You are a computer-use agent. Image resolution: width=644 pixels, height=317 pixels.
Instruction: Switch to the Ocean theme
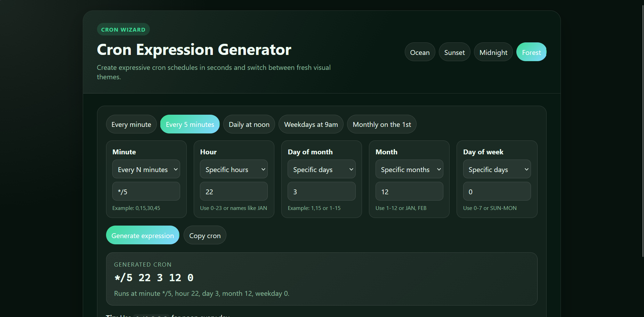[420, 52]
